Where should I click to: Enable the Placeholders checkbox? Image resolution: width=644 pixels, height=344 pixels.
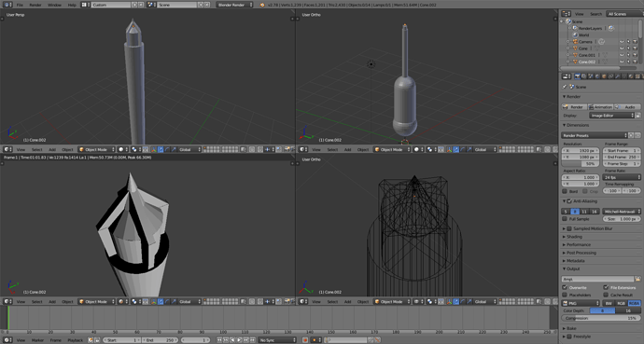pos(565,295)
